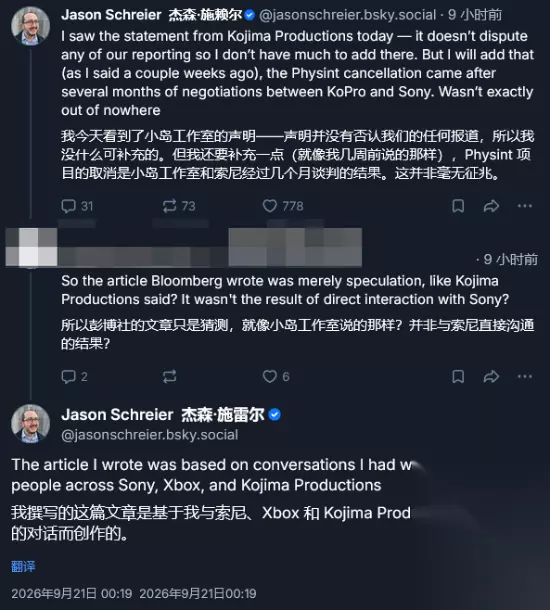This screenshot has height=610, width=550.
Task: Open Jason Schreier's avatar on bottom post
Action: pos(31,423)
